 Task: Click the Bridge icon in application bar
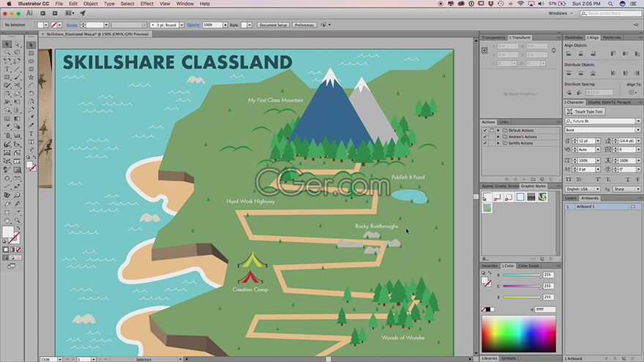(x=42, y=13)
